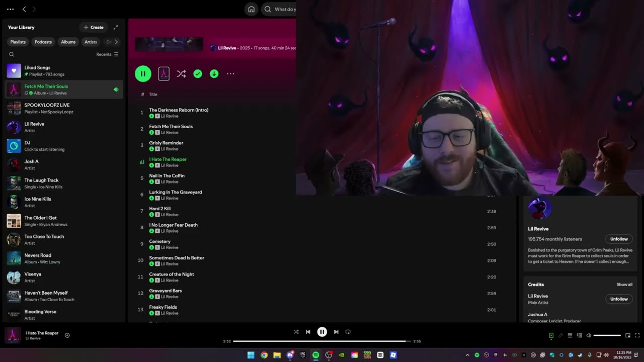Open Josh A artist in library
644x362 pixels.
click(x=64, y=164)
